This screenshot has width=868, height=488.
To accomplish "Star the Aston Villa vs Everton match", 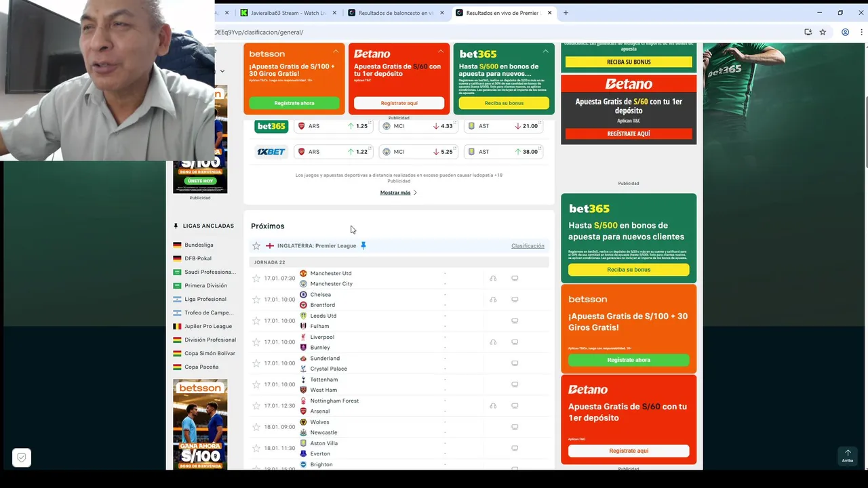I will (256, 448).
